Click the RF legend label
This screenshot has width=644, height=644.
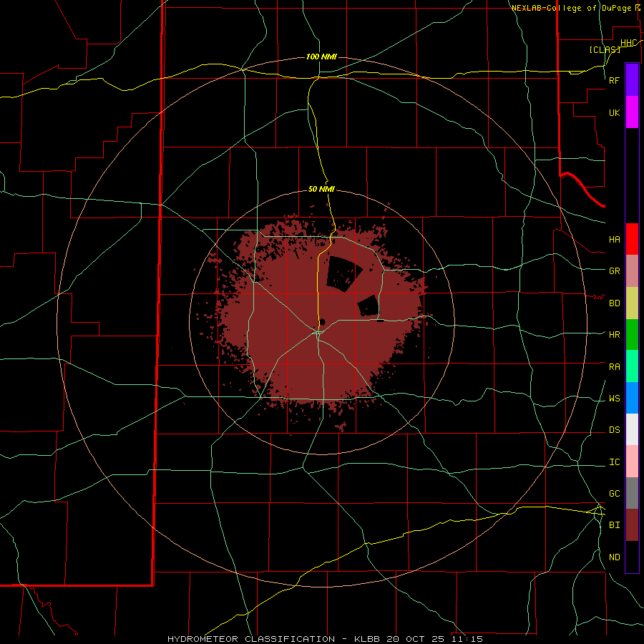pyautogui.click(x=615, y=80)
